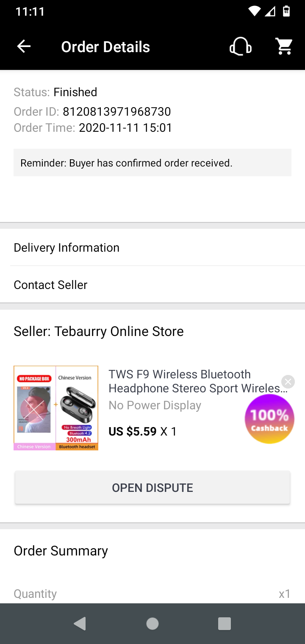This screenshot has width=305, height=644.
Task: Open the Tebaurry Online Store seller page
Action: [99, 331]
